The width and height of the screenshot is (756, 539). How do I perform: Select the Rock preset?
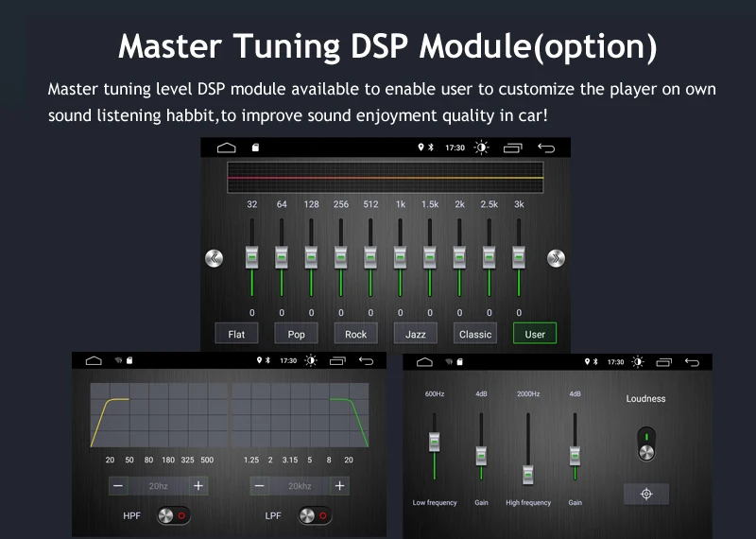pyautogui.click(x=356, y=334)
